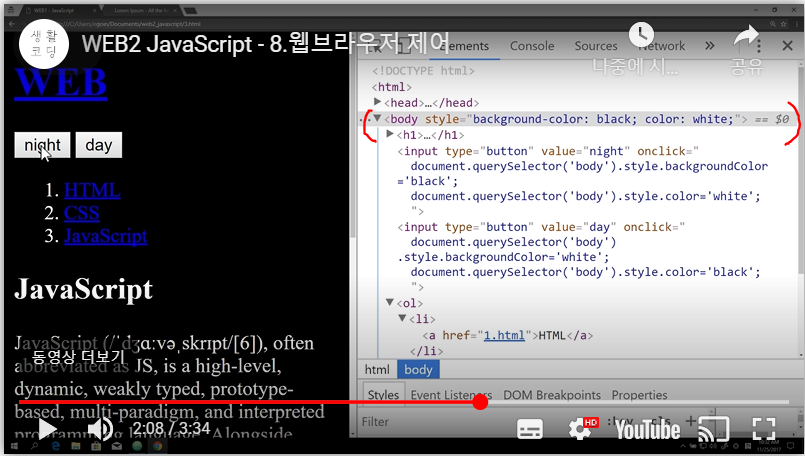Select the body style background-color line
The height and width of the screenshot is (456, 805).
pyautogui.click(x=578, y=119)
